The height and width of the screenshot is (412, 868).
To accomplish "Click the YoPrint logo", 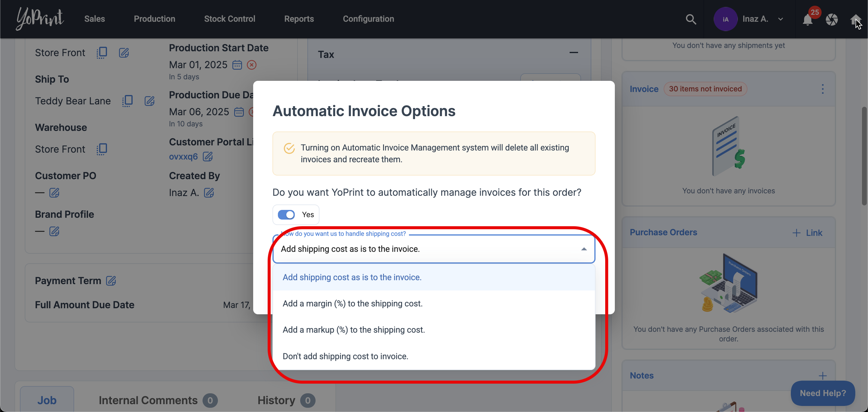I will tap(40, 18).
